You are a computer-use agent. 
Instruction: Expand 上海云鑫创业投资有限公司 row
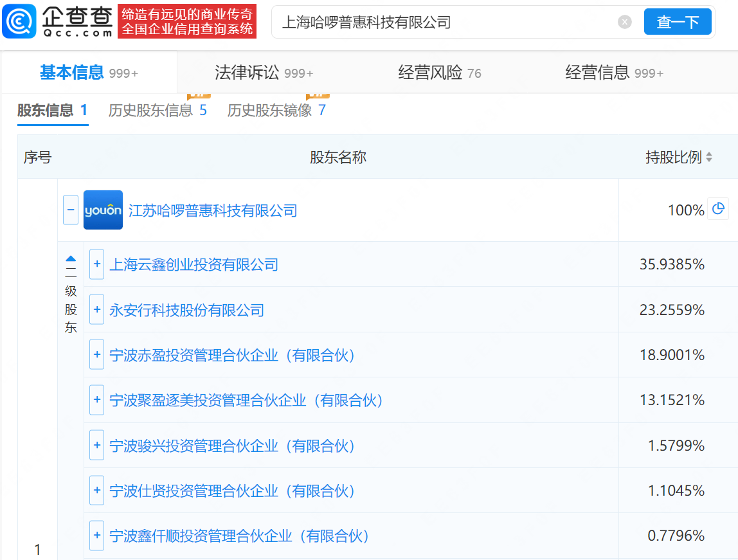(x=97, y=264)
